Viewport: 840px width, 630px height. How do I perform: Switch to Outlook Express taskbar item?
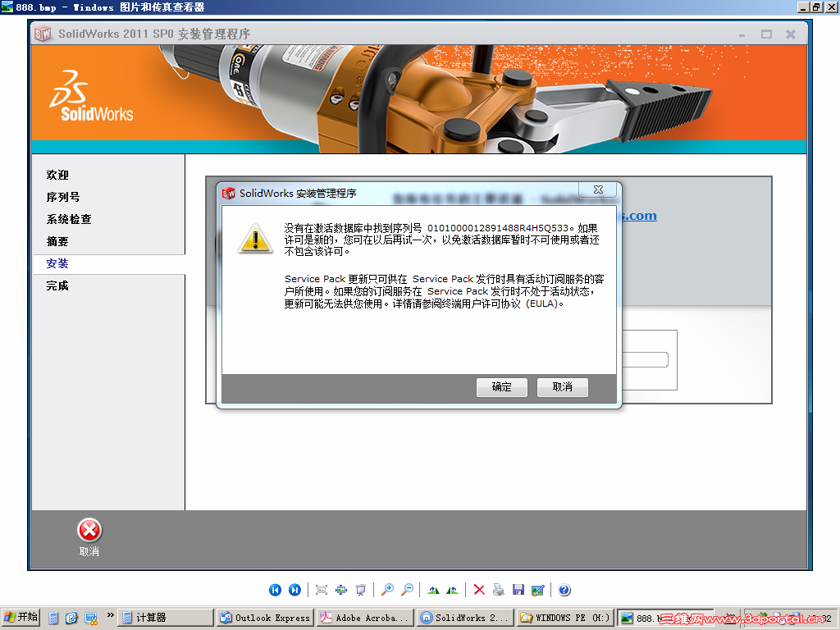pos(265,618)
